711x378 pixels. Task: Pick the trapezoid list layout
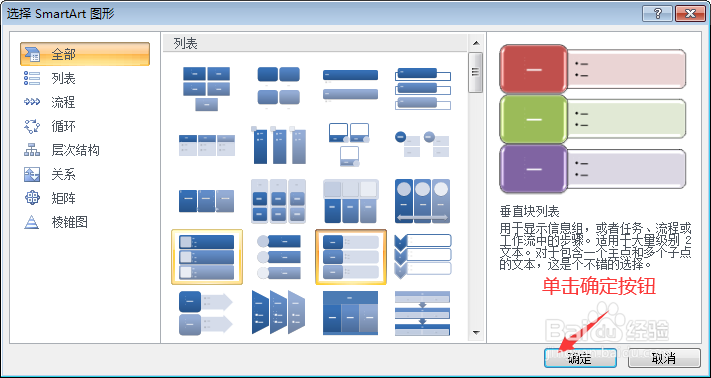point(278,313)
